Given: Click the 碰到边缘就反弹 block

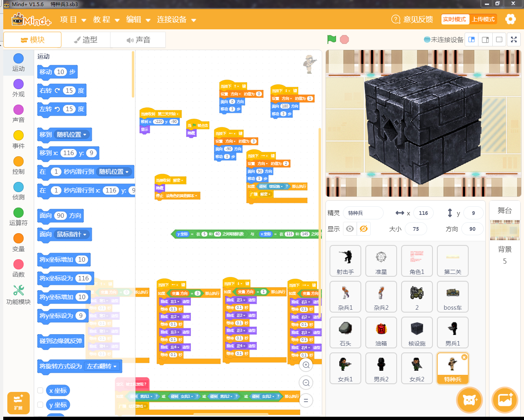Looking at the screenshot, I should click(61, 341).
